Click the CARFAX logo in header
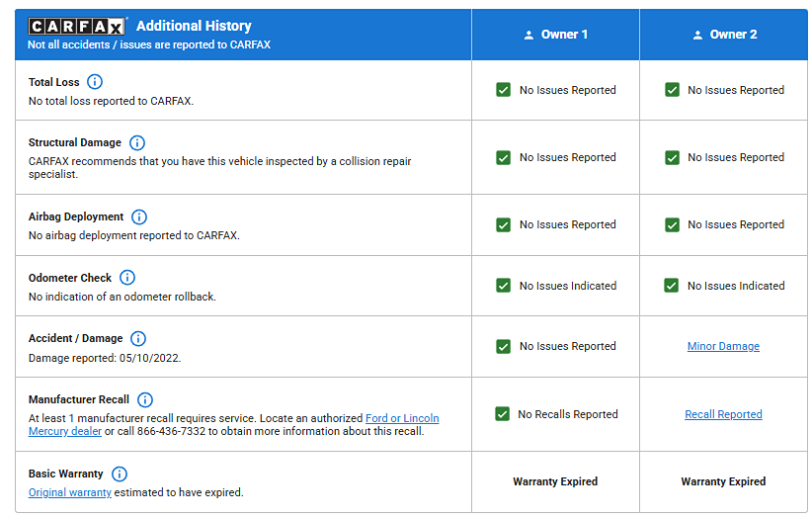The width and height of the screenshot is (812, 518). (x=77, y=27)
